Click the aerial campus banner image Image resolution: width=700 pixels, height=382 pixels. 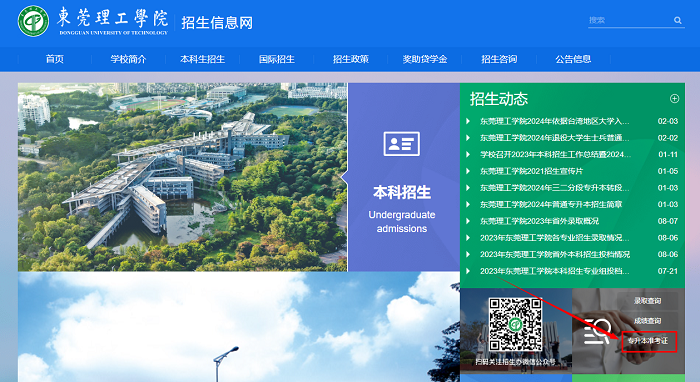pyautogui.click(x=183, y=177)
